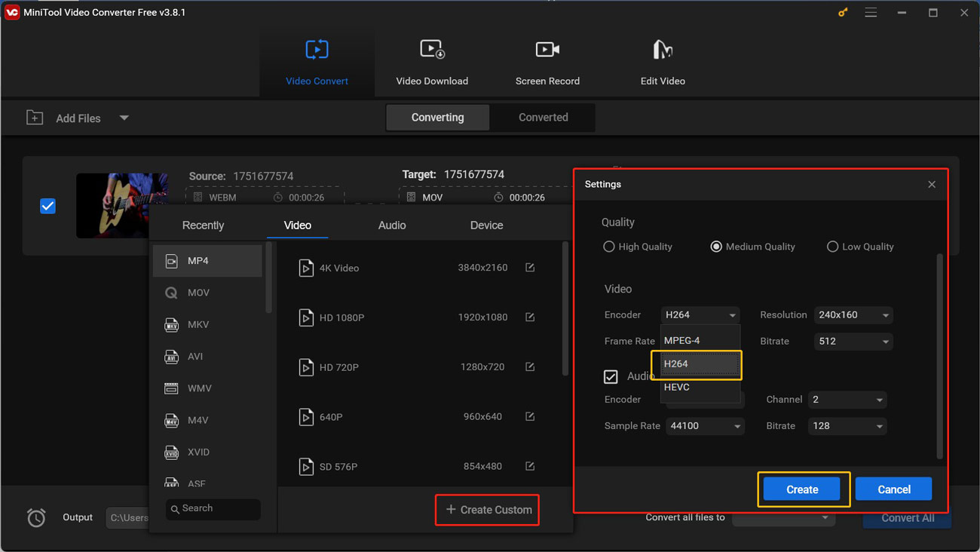The height and width of the screenshot is (552, 980).
Task: Click the Output path field
Action: 128,517
